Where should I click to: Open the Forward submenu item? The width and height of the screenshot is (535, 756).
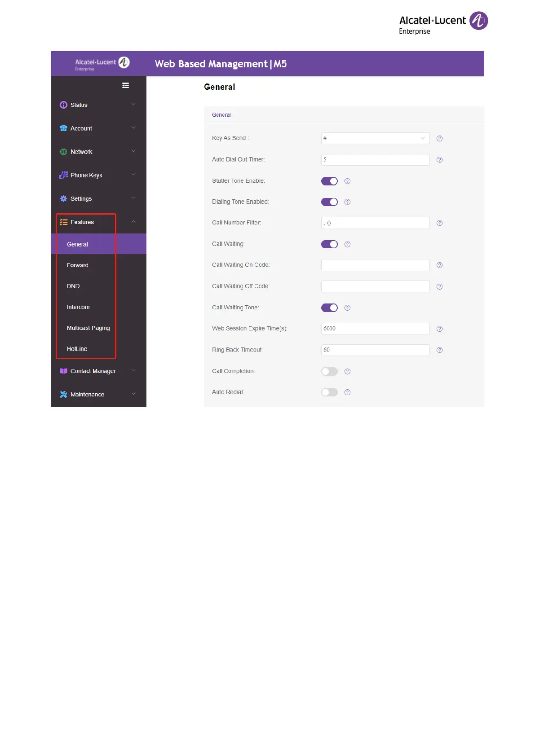[x=78, y=265]
